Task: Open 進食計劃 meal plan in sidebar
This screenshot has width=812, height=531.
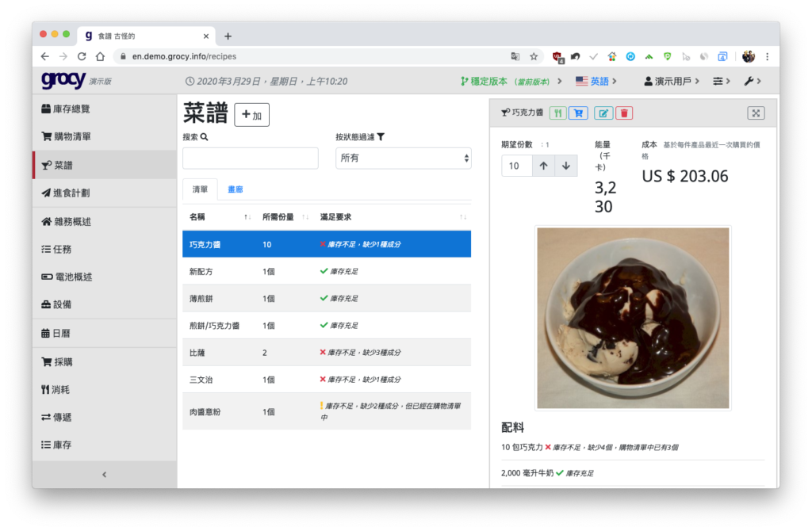Action: [105, 193]
